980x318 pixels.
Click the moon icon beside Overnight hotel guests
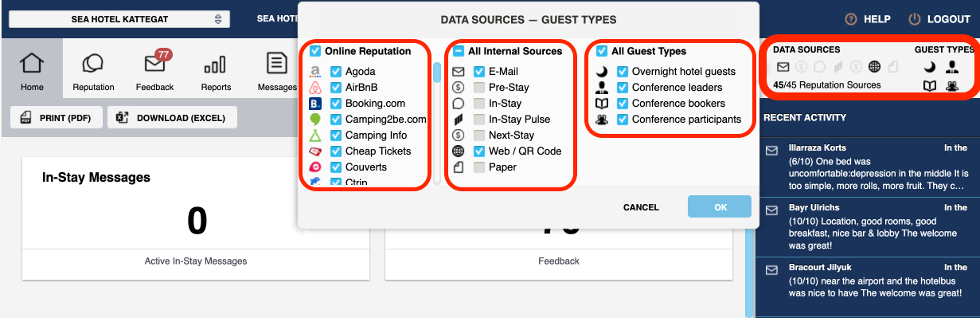click(602, 72)
